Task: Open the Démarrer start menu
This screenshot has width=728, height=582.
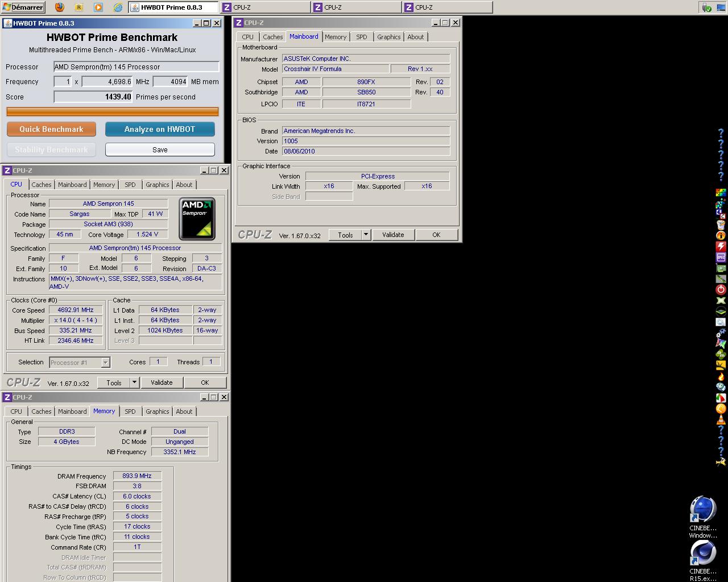Action: [x=23, y=7]
